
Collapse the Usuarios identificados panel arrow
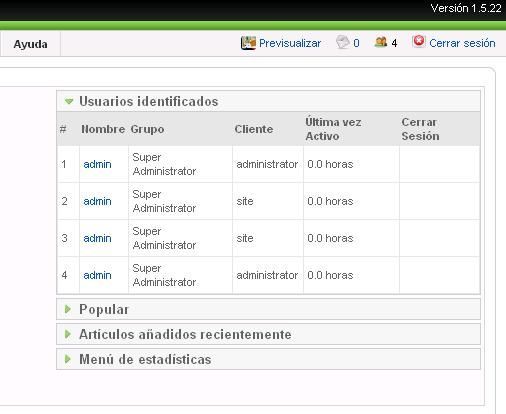[69, 101]
